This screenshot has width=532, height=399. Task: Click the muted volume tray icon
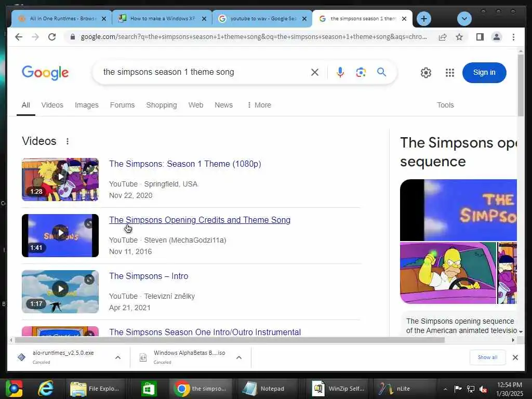(x=483, y=389)
